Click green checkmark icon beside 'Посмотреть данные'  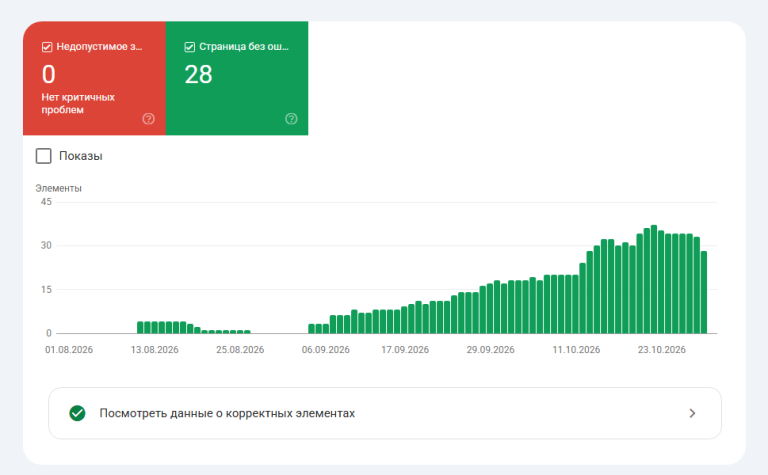coord(77,413)
